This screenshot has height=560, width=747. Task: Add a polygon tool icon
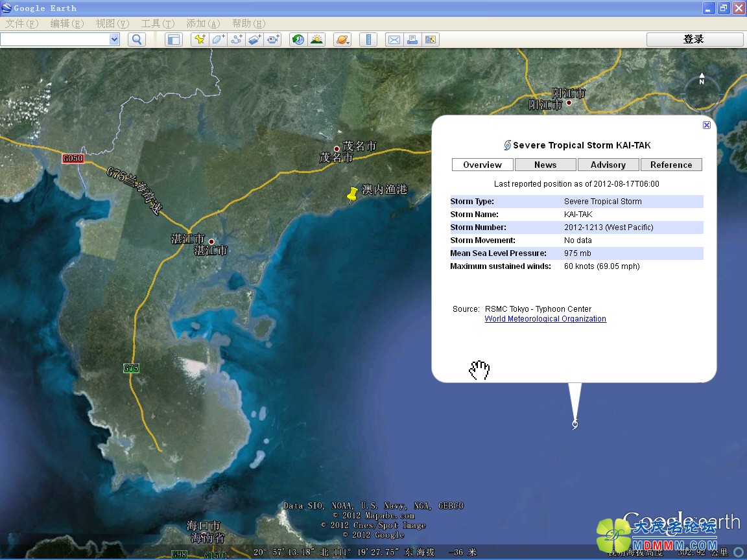[x=218, y=40]
